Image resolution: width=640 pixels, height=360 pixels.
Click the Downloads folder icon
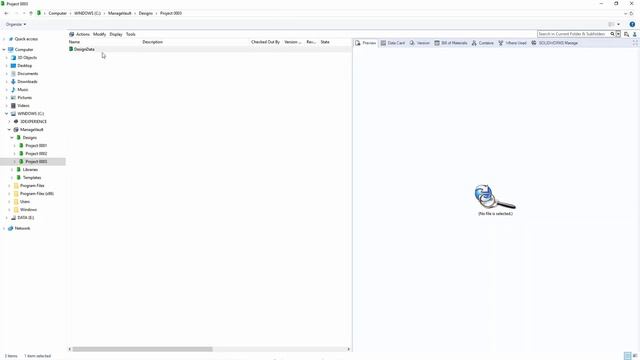click(13, 82)
